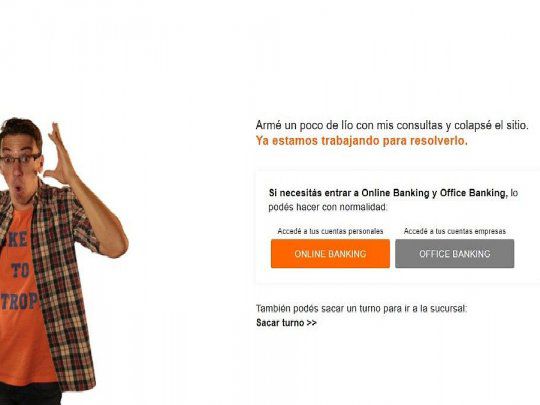Click the 'Armé un poco de lío' headline
Image resolution: width=540 pixels, height=405 pixels.
[x=392, y=125]
